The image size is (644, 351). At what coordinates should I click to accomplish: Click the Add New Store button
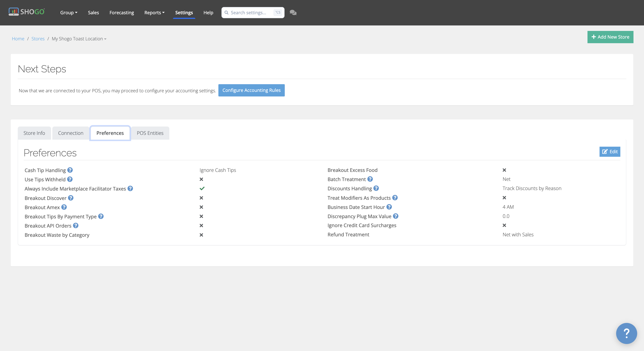click(610, 37)
